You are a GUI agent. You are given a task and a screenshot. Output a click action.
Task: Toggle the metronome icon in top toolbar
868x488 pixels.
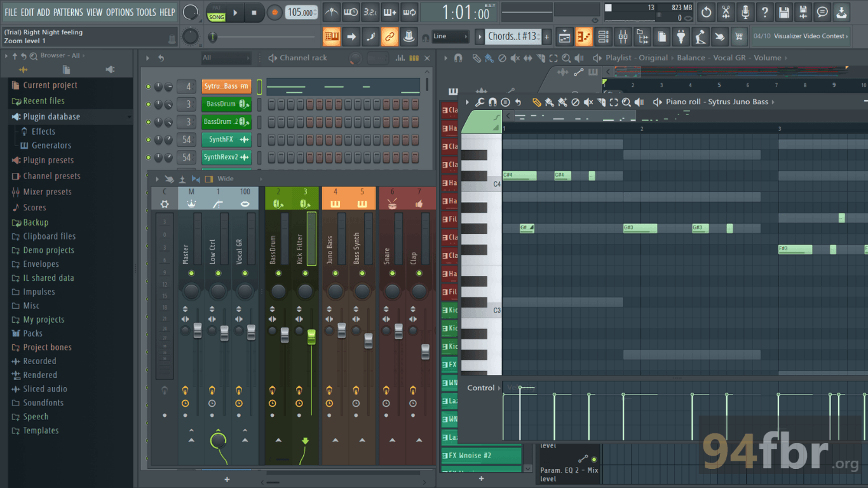pos(332,11)
